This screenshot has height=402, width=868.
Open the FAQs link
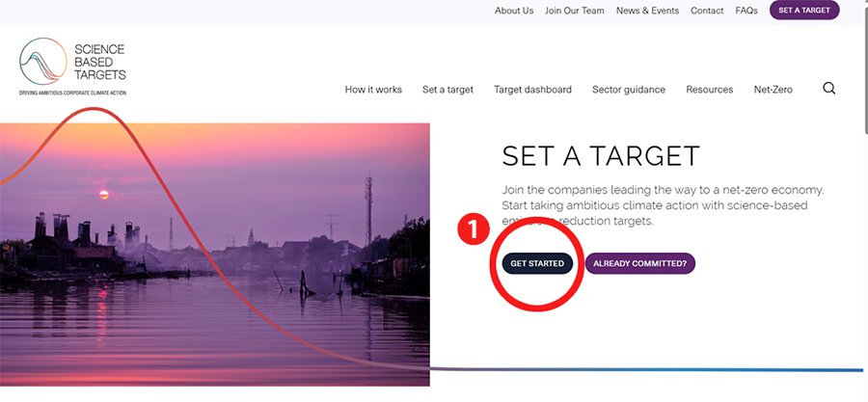pyautogui.click(x=746, y=11)
